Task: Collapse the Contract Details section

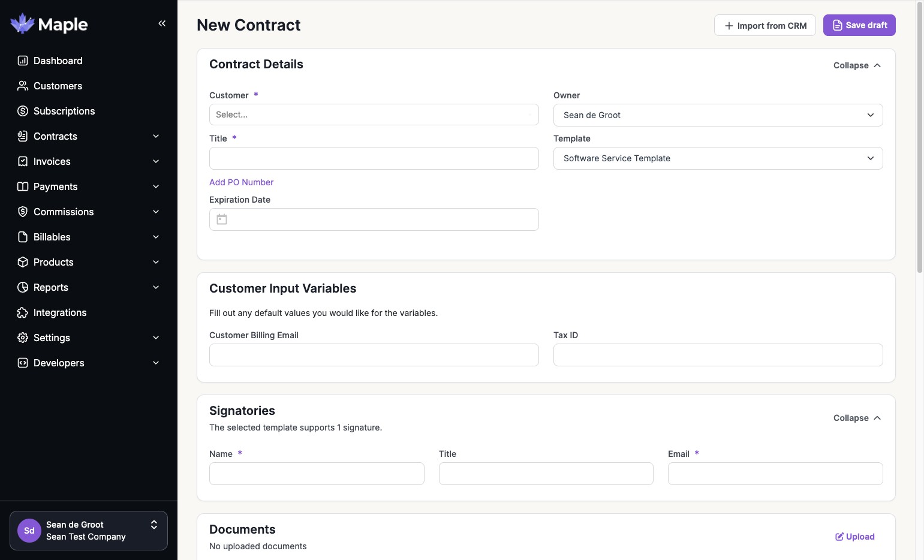Action: pos(857,65)
